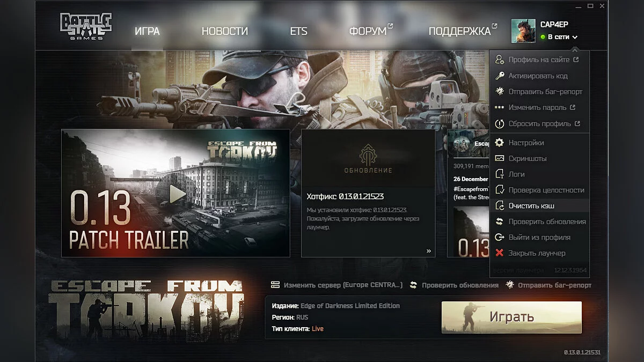This screenshot has height=362, width=644.
Task: Click 'Проверить обновления' in the bottom bar
Action: (x=460, y=285)
